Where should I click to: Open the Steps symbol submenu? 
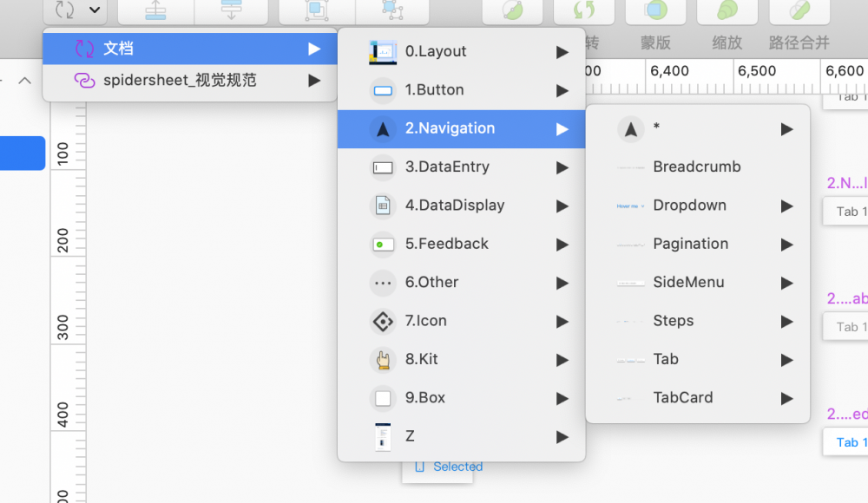pyautogui.click(x=698, y=321)
